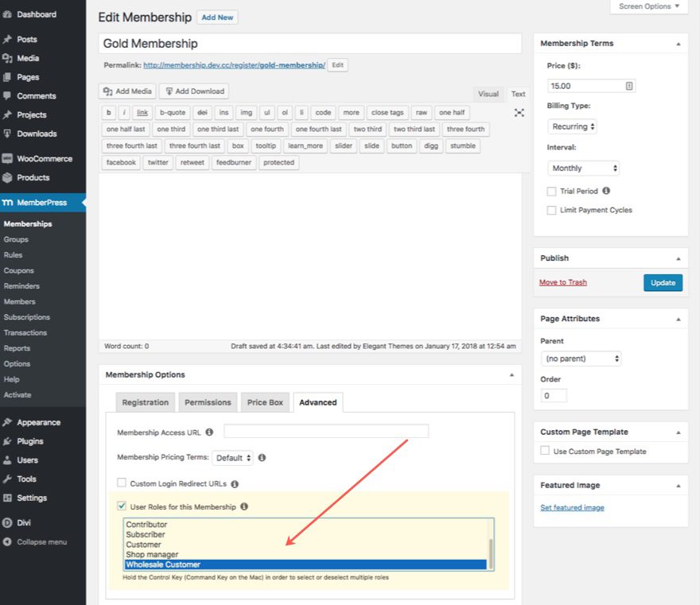Viewport: 700px width, 605px height.
Task: Click info icon beside User Roles for this Membership
Action: pos(244,506)
